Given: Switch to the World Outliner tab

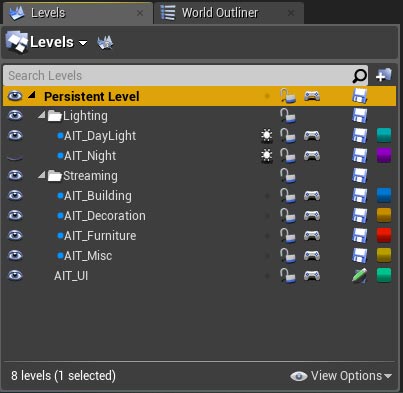Looking at the screenshot, I should pos(220,13).
